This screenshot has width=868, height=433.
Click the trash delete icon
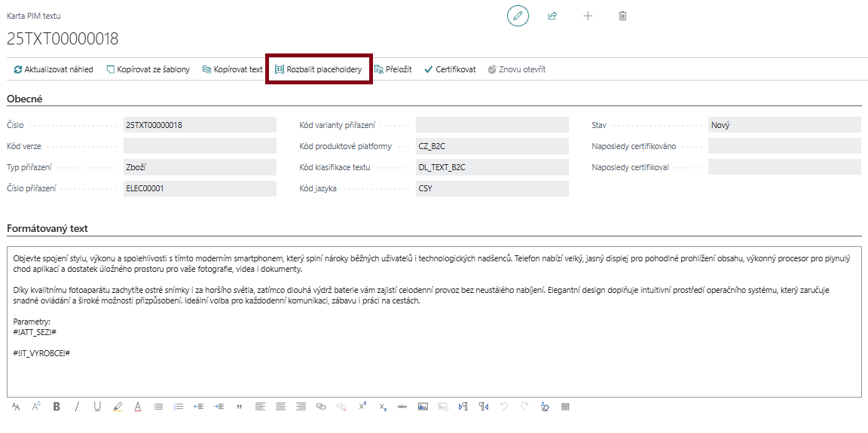point(622,16)
